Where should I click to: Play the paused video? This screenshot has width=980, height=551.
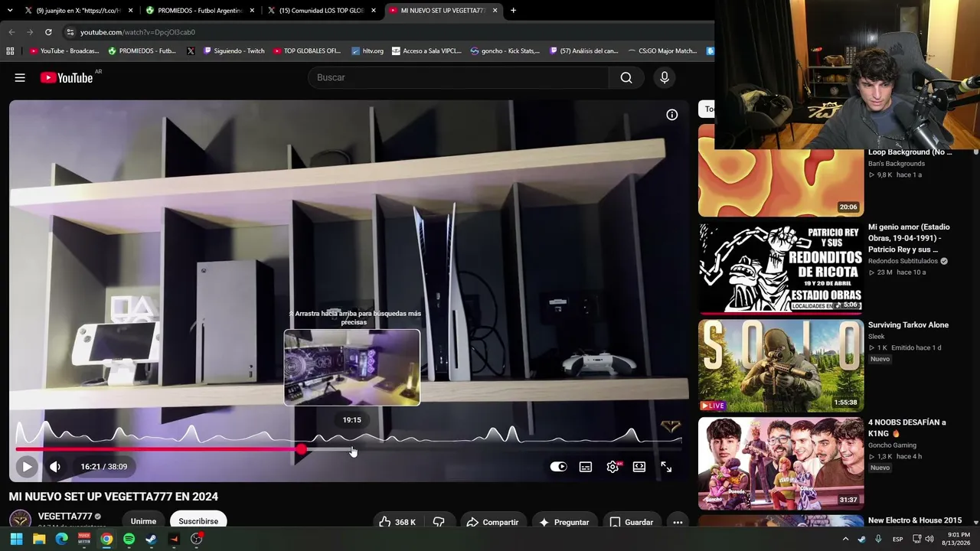27,466
